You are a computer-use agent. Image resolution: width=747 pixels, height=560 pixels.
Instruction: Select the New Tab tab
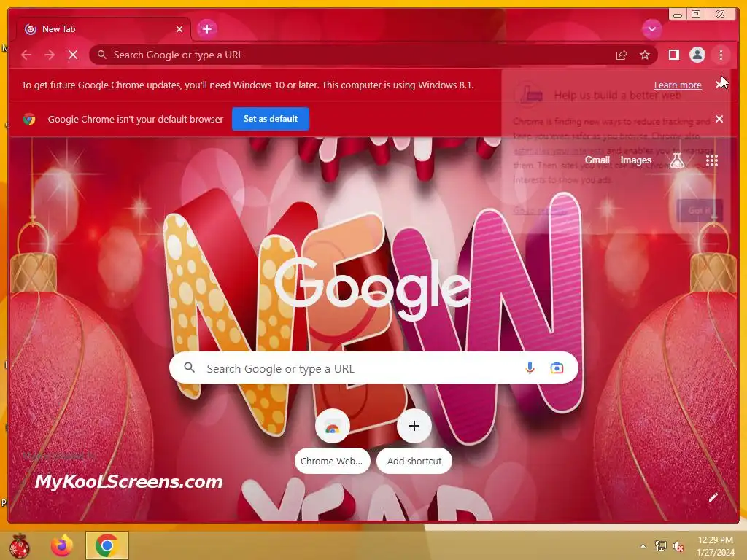pyautogui.click(x=104, y=29)
